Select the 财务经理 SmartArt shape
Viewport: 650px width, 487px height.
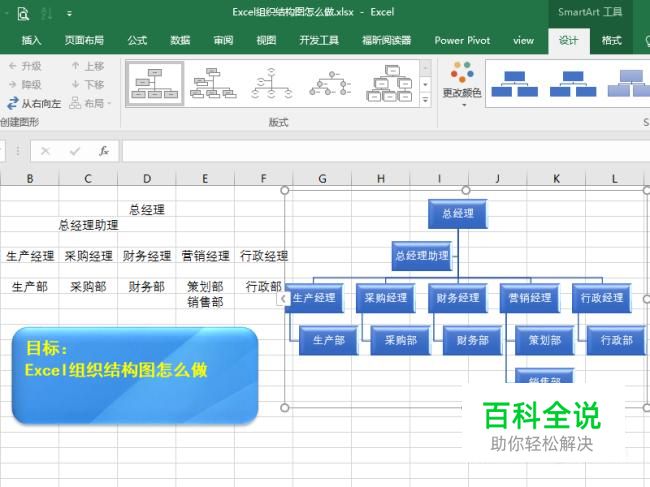tap(458, 298)
